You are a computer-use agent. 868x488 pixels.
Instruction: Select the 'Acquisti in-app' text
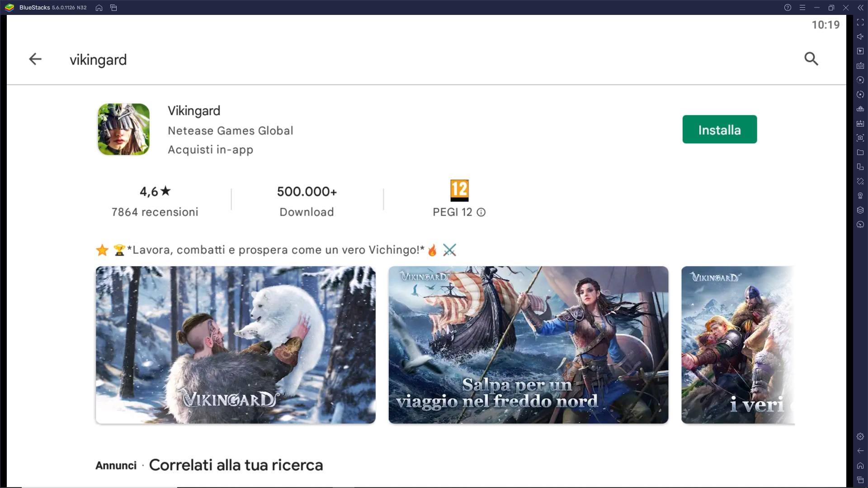210,150
